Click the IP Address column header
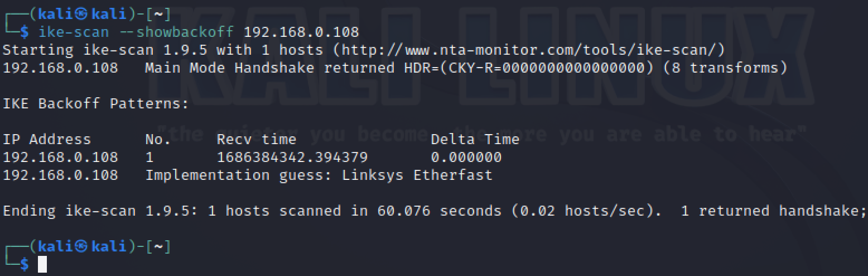This screenshot has width=868, height=276. tap(47, 139)
